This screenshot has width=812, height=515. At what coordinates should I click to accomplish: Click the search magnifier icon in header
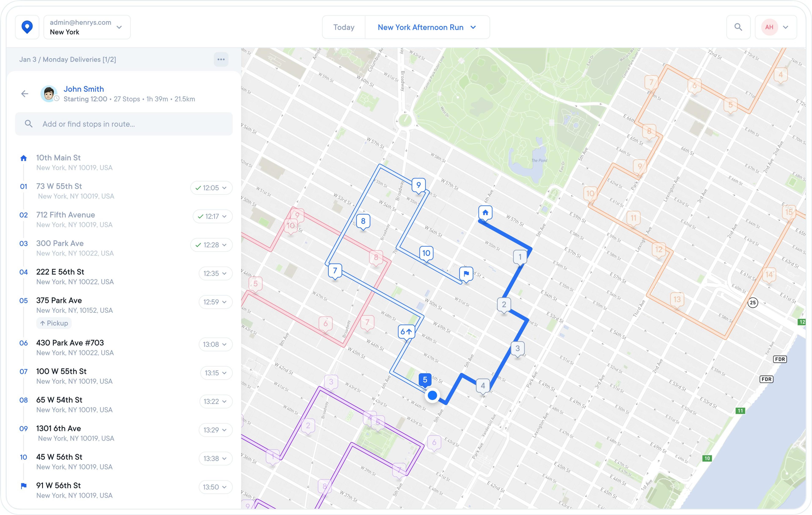point(738,27)
